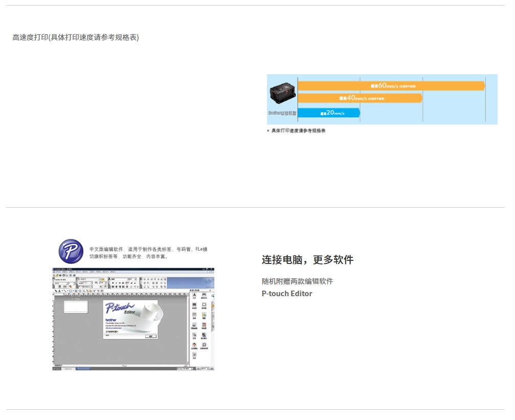
Task: Click the footnote '具体打印速度请参考规格表' under the chart
Action: (x=298, y=130)
